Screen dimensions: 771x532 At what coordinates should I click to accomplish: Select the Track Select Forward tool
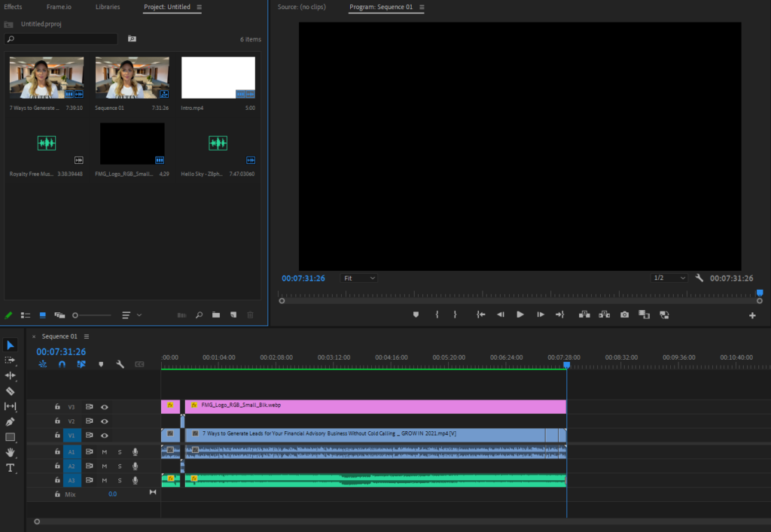10,360
